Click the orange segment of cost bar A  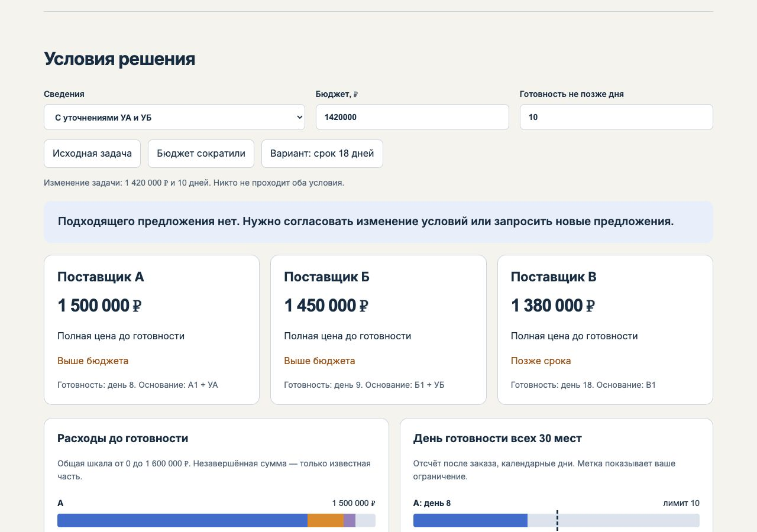325,520
